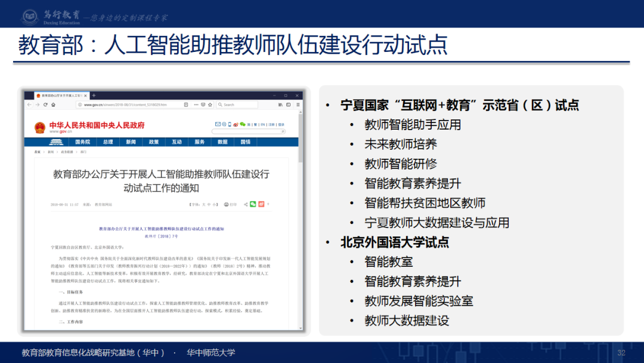Bookmark this page with the star

point(210,105)
